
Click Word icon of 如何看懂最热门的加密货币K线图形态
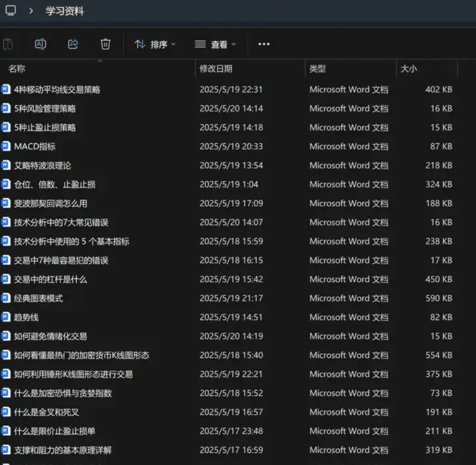click(x=6, y=355)
